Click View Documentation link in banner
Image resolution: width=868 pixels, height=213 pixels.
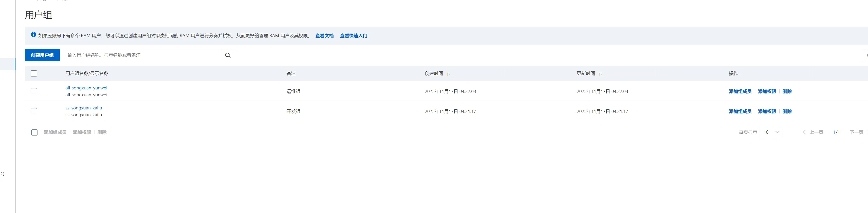324,36
